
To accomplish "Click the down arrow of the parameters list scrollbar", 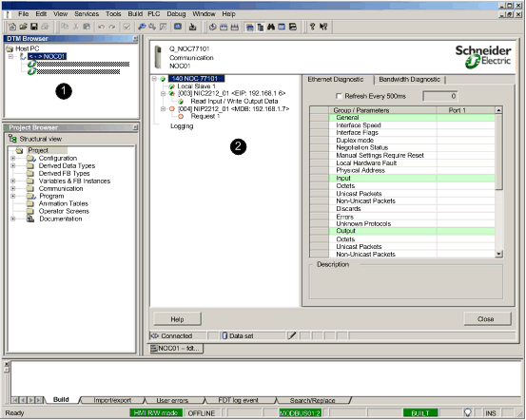I will pos(498,254).
